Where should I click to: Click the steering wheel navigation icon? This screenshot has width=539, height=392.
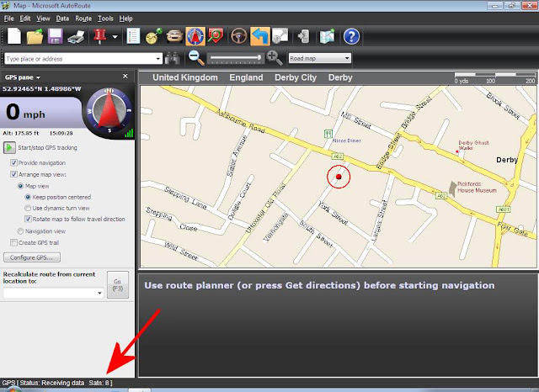click(239, 36)
